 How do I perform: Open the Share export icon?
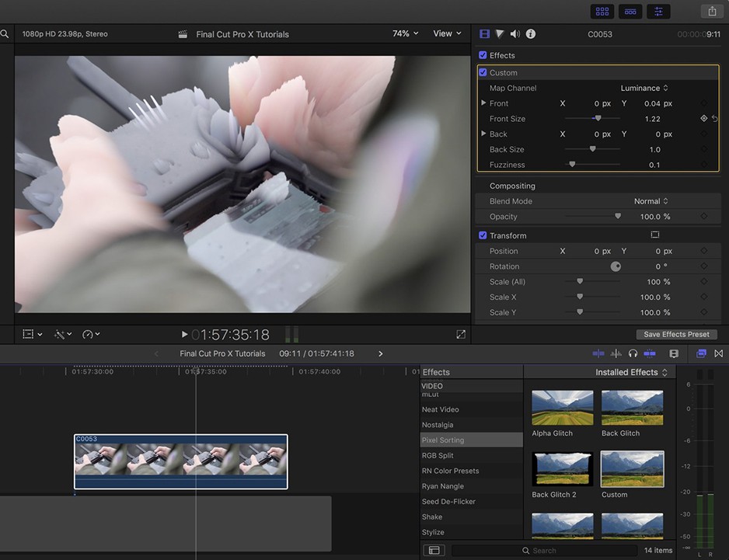712,11
